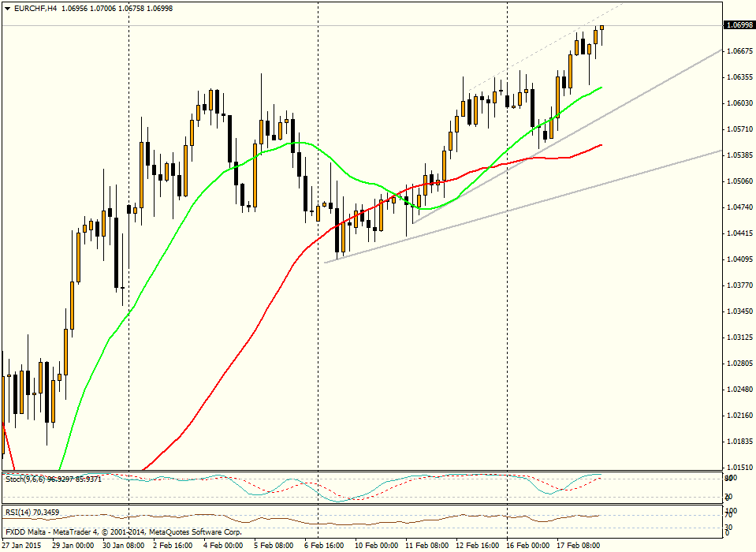The width and height of the screenshot is (756, 552).
Task: Click the 1.01510 price axis label
Action: (739, 465)
